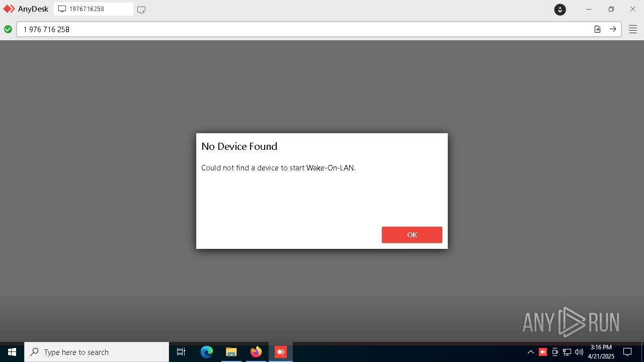Click OK in No Device Found dialog
Image resolution: width=644 pixels, height=362 pixels.
coord(412,235)
